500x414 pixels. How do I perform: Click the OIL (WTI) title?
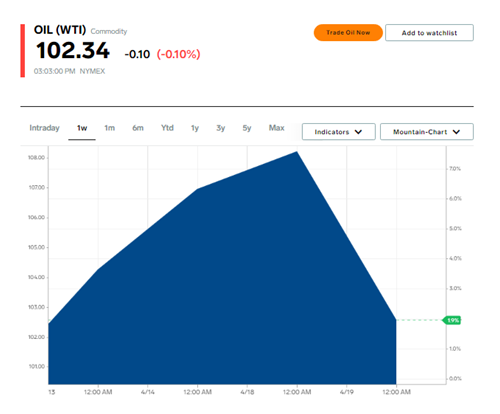60,30
